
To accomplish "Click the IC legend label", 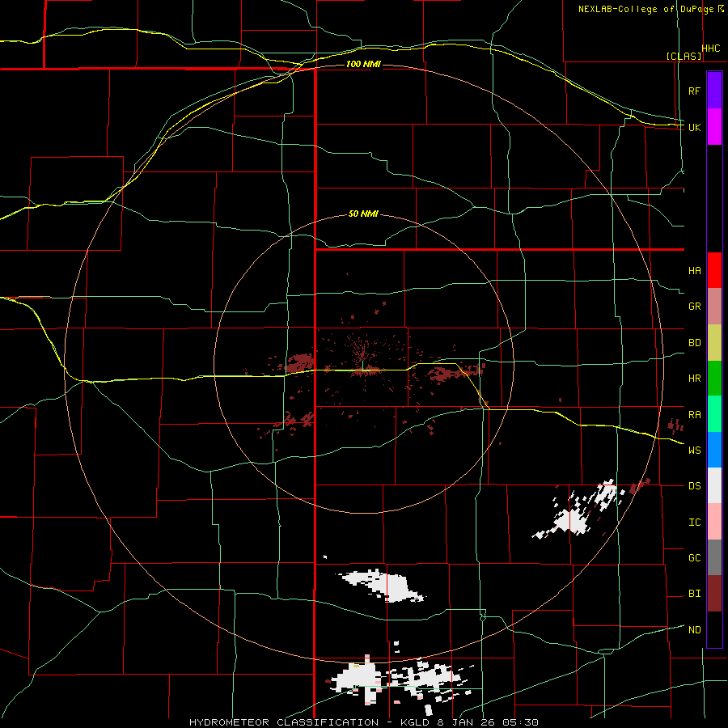I will click(x=694, y=523).
